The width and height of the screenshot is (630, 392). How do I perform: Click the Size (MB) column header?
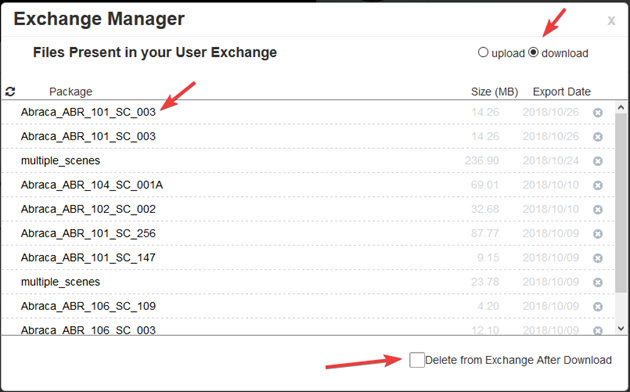click(495, 92)
